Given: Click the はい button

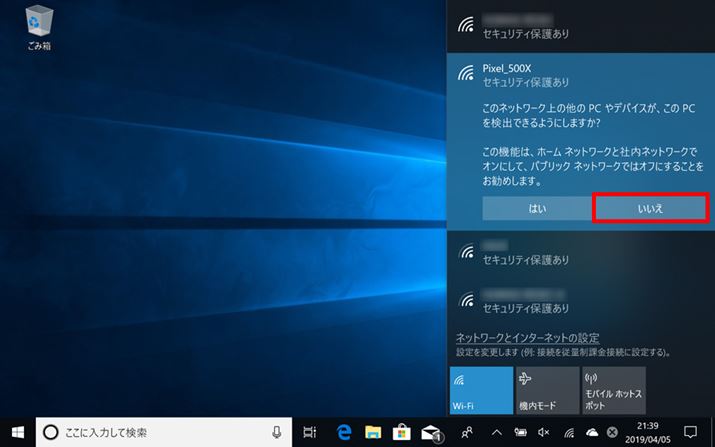Looking at the screenshot, I should 537,207.
